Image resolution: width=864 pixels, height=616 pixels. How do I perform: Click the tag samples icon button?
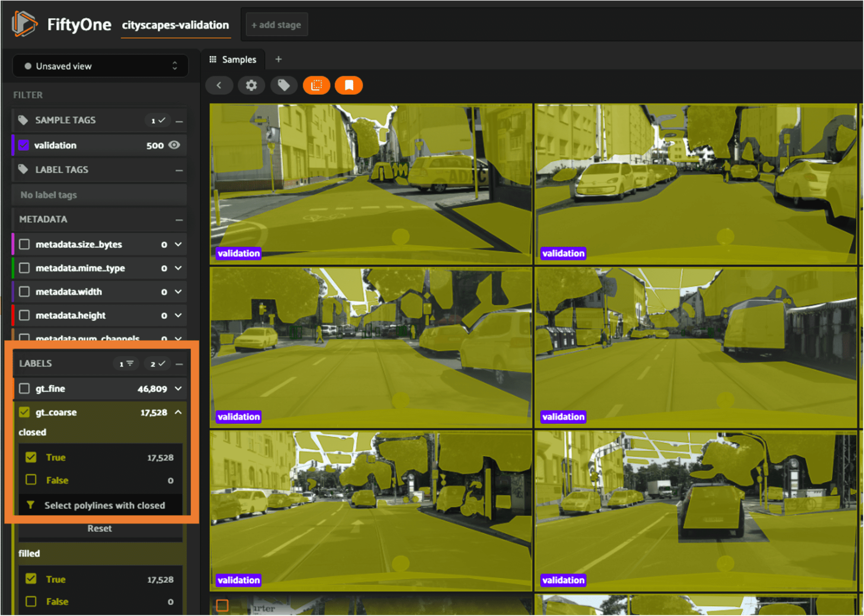click(x=284, y=85)
